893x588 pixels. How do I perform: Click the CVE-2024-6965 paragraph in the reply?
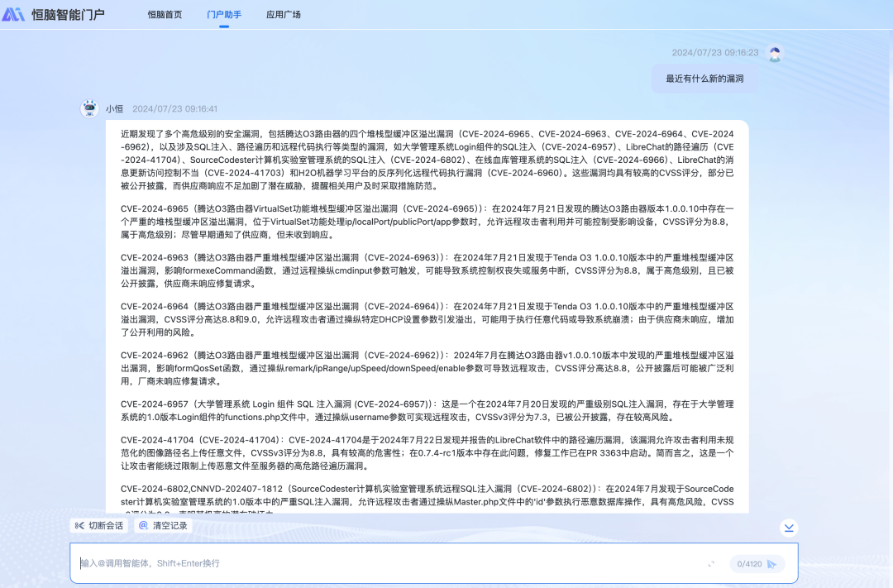[427, 222]
